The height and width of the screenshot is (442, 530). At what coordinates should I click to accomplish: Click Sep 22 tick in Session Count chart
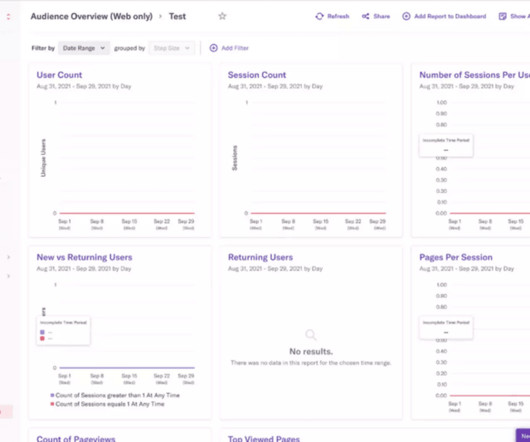[353, 224]
